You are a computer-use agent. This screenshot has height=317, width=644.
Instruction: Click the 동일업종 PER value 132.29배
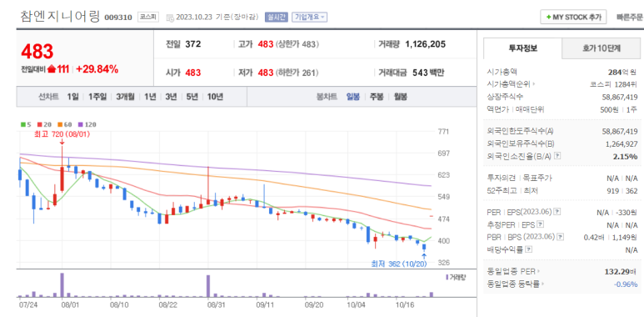[x=621, y=271]
